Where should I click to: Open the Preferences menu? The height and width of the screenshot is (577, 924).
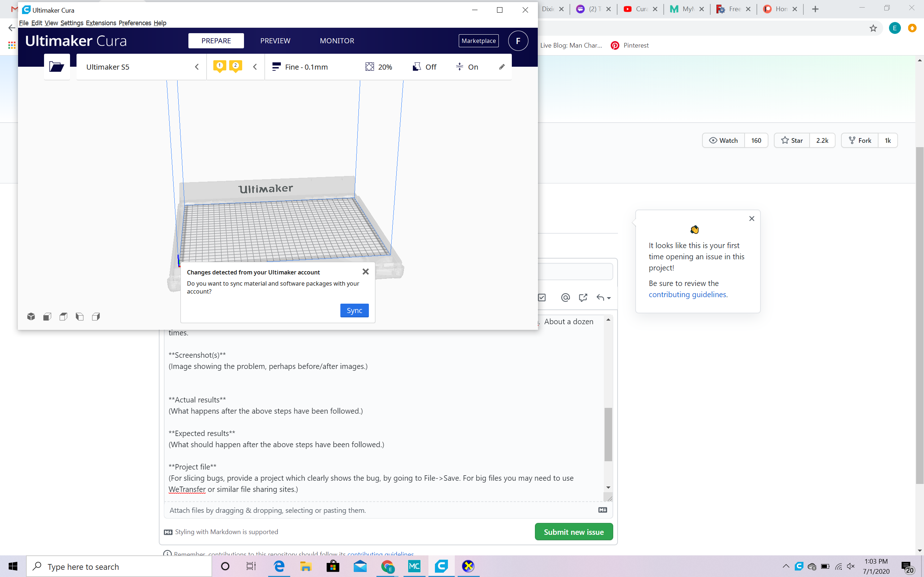pyautogui.click(x=134, y=23)
